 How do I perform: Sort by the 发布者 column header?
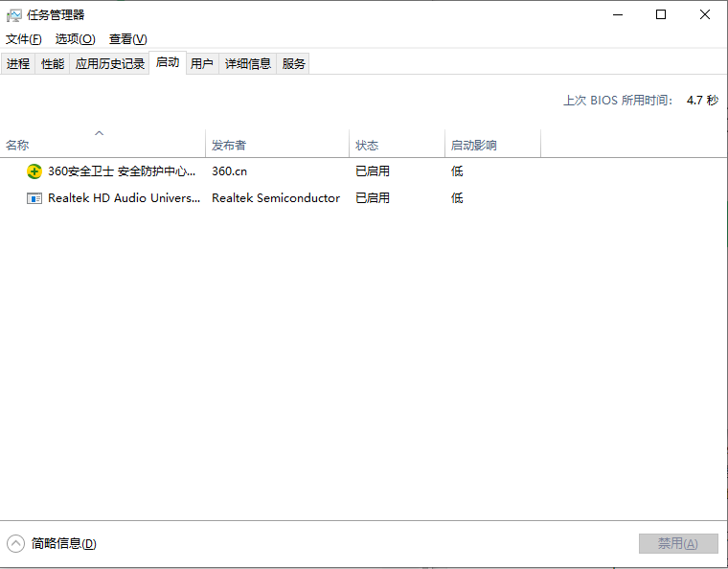[x=277, y=144]
